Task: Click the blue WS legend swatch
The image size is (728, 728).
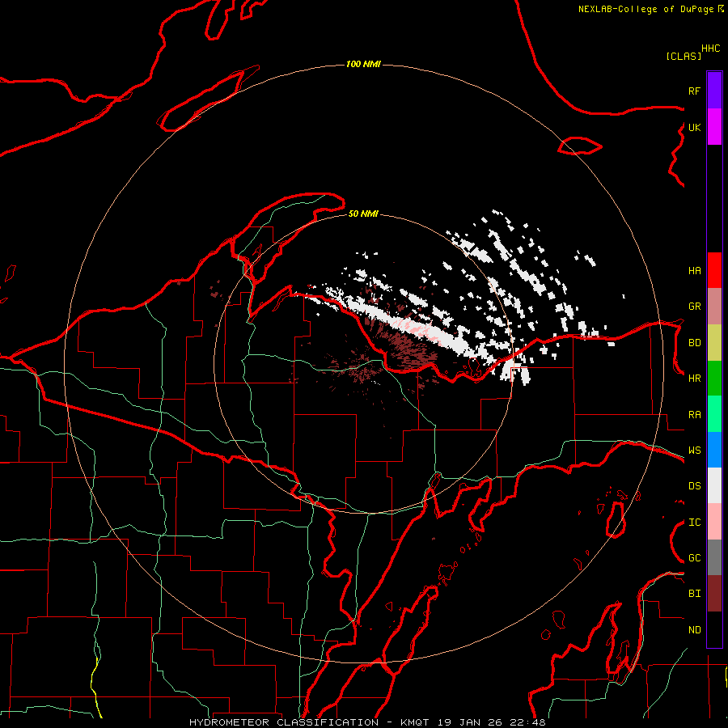Action: pos(714,450)
